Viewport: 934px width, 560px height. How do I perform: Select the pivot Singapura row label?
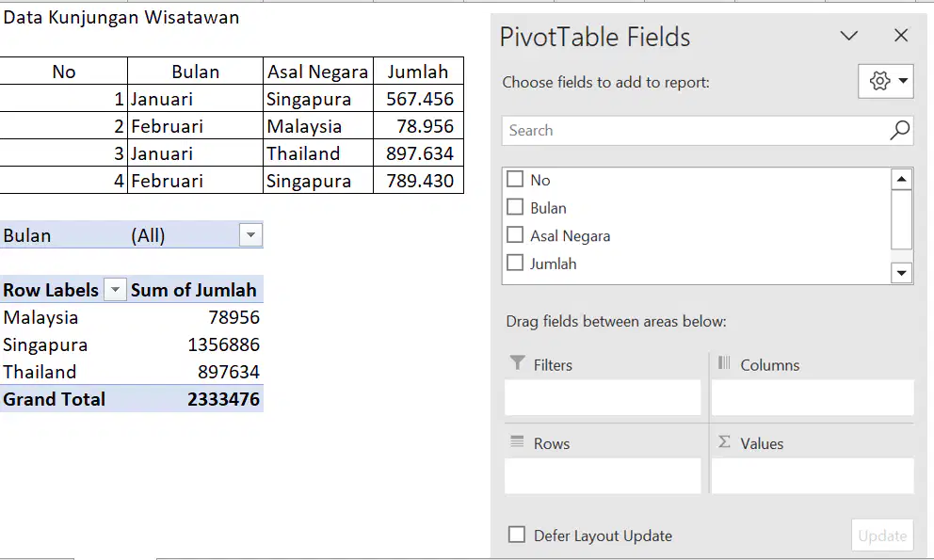click(x=64, y=344)
